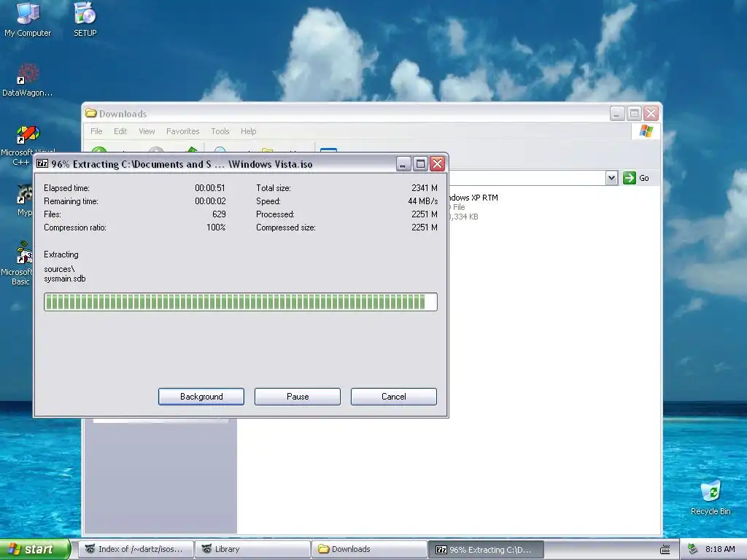Click the 7z icon in extraction dialog title
This screenshot has height=560, width=747.
[42, 164]
